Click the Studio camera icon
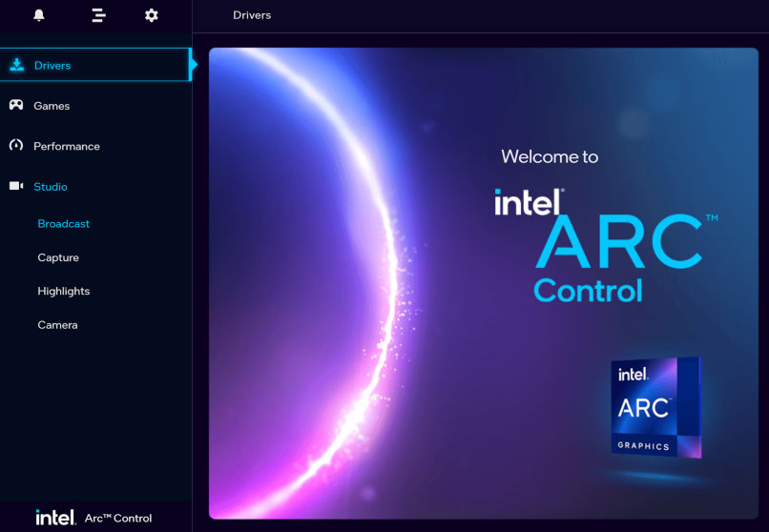The width and height of the screenshot is (769, 532). pos(16,186)
